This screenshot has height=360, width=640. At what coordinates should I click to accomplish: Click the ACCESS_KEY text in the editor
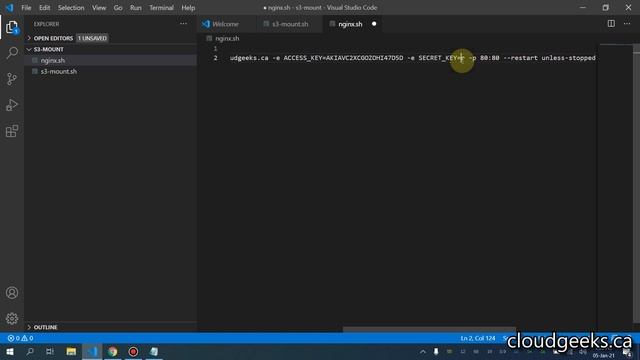pos(302,58)
